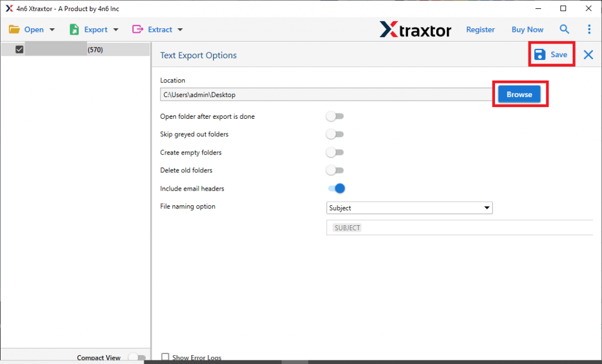
Task: Disable the Include email headers toggle
Action: (x=335, y=188)
